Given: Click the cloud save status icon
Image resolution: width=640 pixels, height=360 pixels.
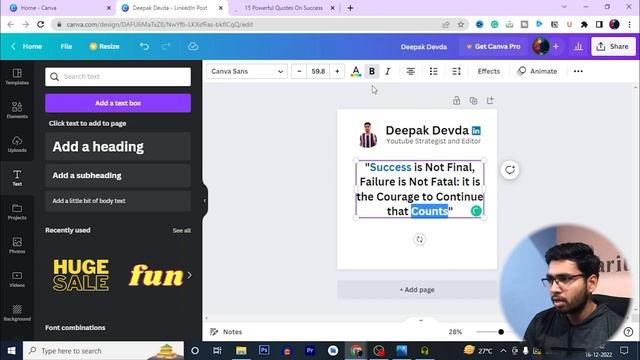Looking at the screenshot, I should pos(193,47).
